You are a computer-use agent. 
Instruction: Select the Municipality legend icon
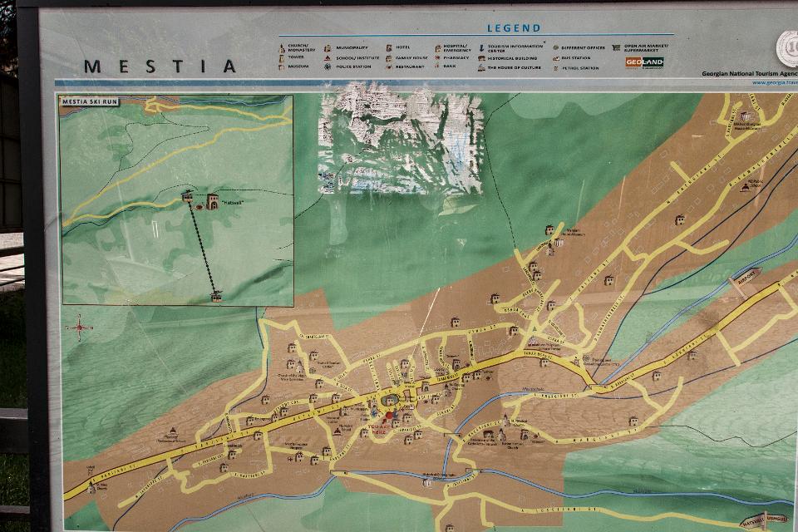[328, 48]
